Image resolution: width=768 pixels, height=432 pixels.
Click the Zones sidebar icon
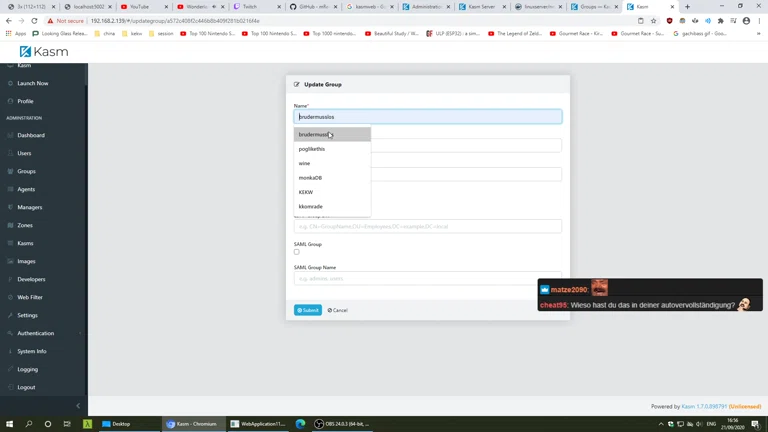pos(10,225)
